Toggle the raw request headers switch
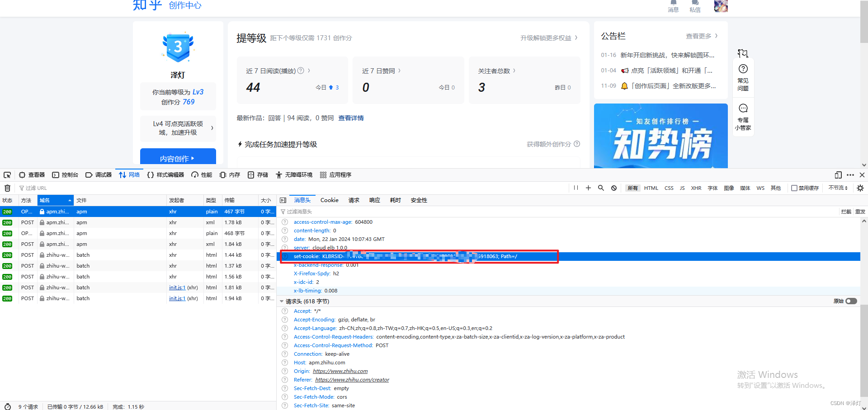The height and width of the screenshot is (410, 868). pos(851,301)
